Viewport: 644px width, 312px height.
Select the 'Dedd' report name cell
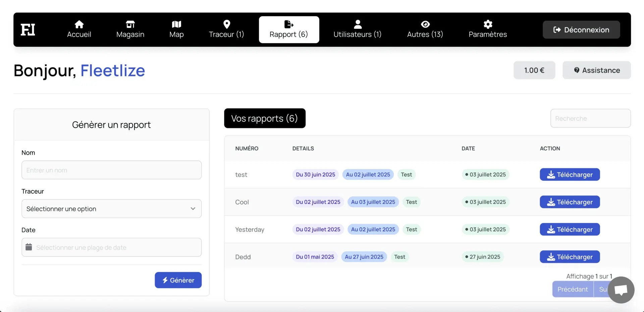point(243,257)
